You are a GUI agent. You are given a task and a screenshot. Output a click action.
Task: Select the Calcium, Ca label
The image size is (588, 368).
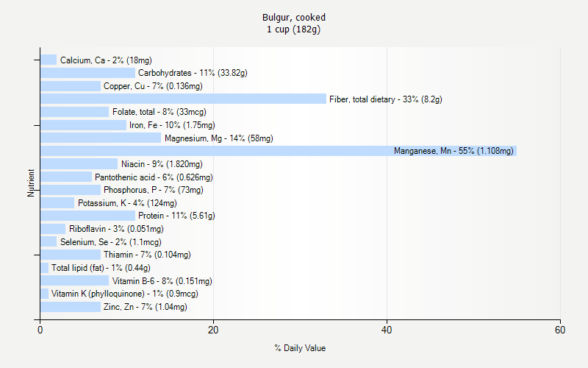coord(106,60)
